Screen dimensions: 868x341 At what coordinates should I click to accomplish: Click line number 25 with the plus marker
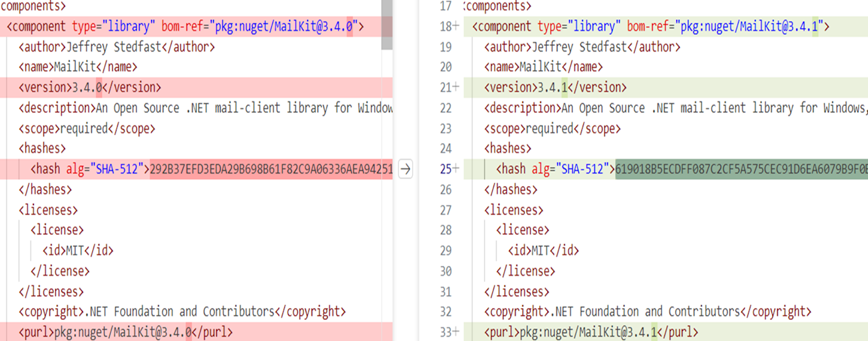click(449, 169)
